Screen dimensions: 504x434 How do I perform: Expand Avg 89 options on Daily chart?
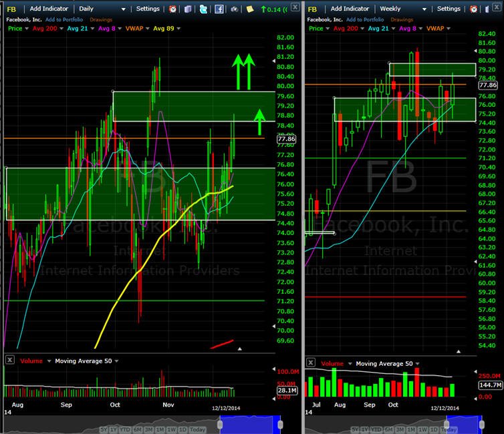click(178, 29)
